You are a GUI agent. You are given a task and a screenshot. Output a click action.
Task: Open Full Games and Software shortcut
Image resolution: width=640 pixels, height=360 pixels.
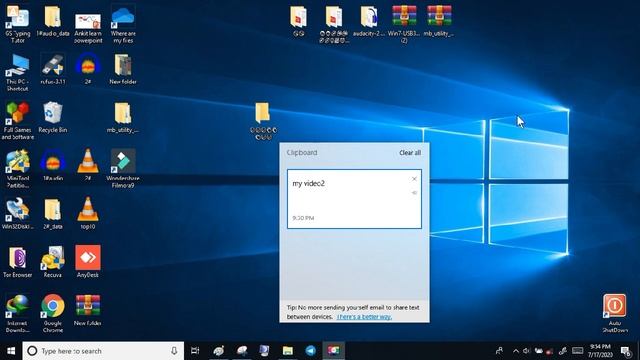coord(18,121)
